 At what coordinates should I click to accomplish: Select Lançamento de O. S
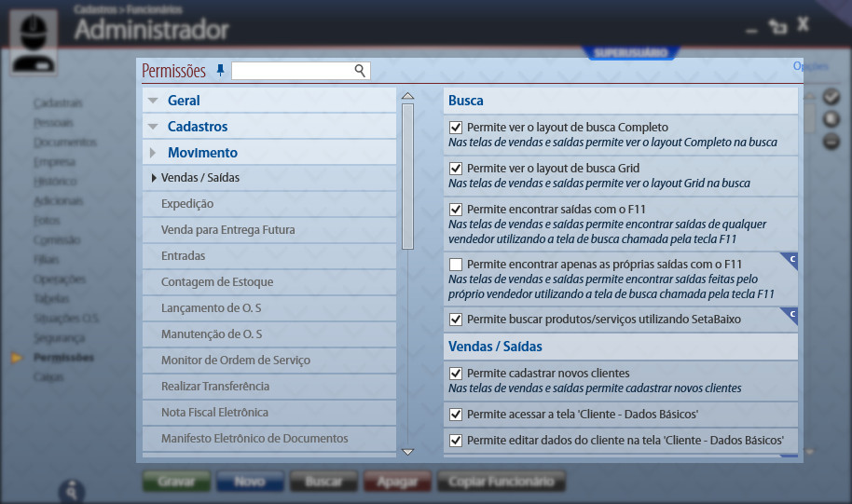click(269, 308)
